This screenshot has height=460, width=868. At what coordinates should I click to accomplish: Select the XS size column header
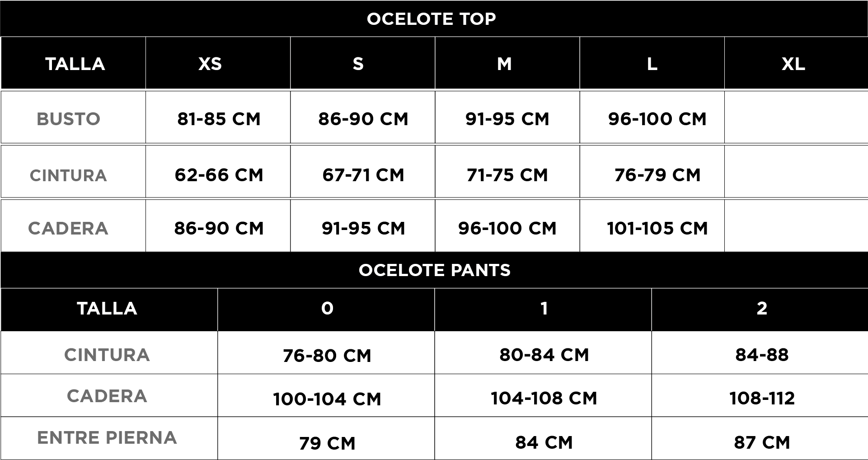pyautogui.click(x=210, y=64)
